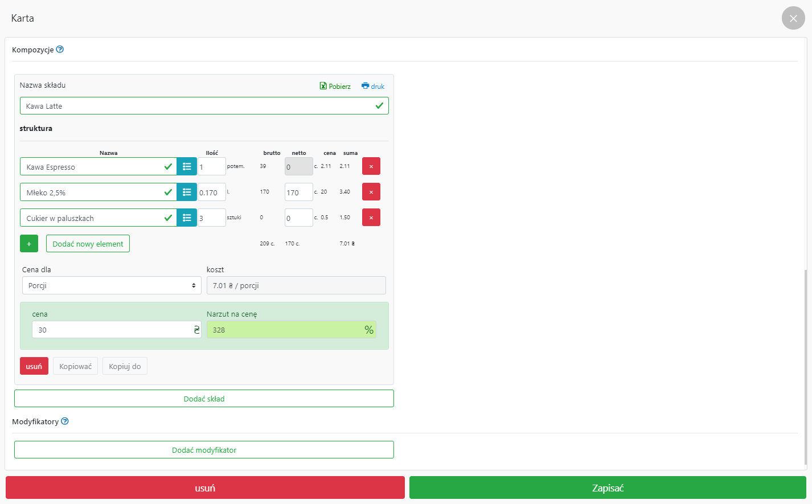
Task: Open ingredient list for Mleko 2,5%
Action: pos(187,192)
